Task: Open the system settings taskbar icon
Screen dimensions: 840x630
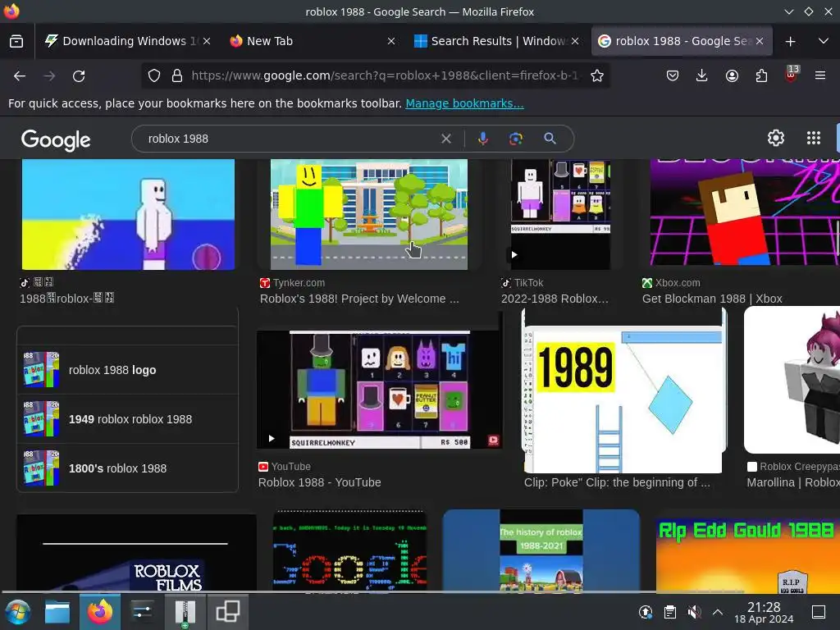Action: click(x=143, y=612)
